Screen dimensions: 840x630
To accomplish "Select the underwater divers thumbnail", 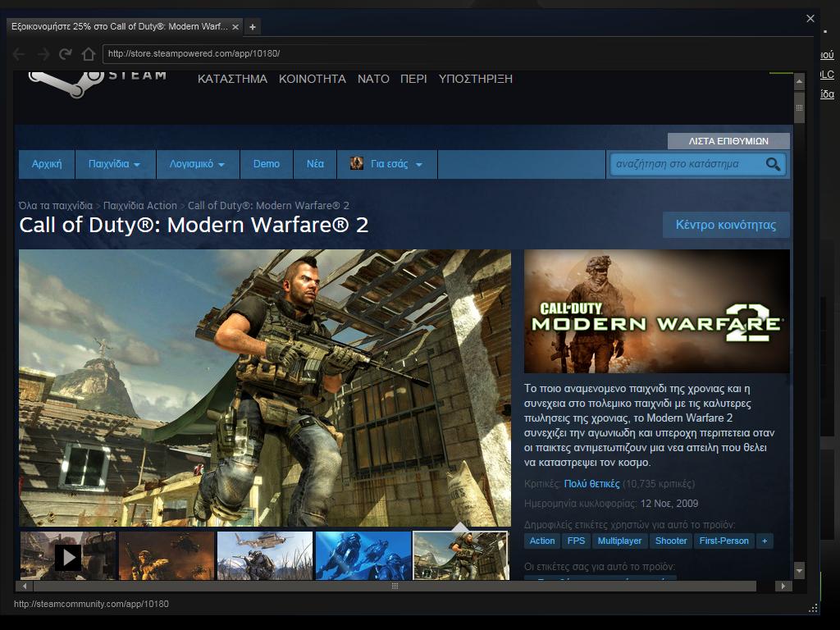I will 363,556.
